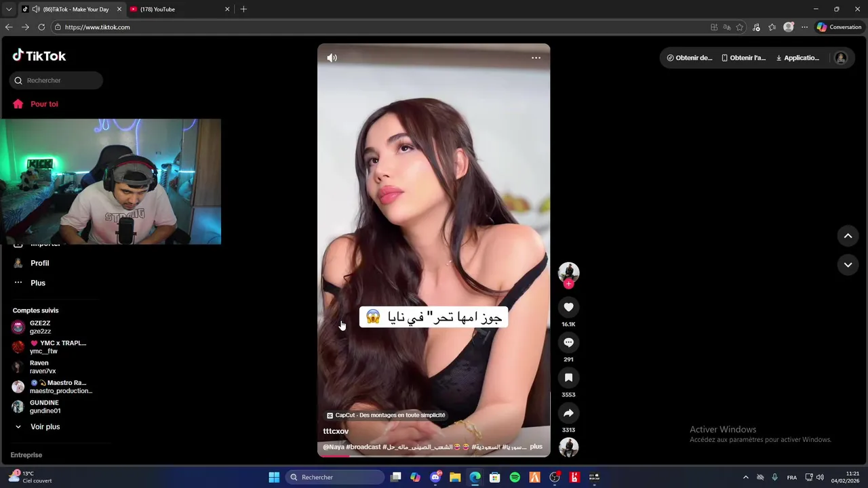Open the Windows Start menu
Viewport: 868px width, 488px height.
coord(274,478)
